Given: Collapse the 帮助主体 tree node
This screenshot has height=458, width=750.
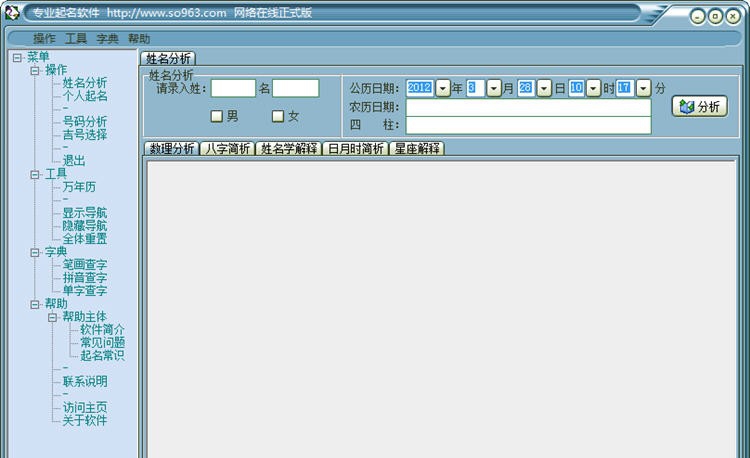Looking at the screenshot, I should [x=53, y=317].
